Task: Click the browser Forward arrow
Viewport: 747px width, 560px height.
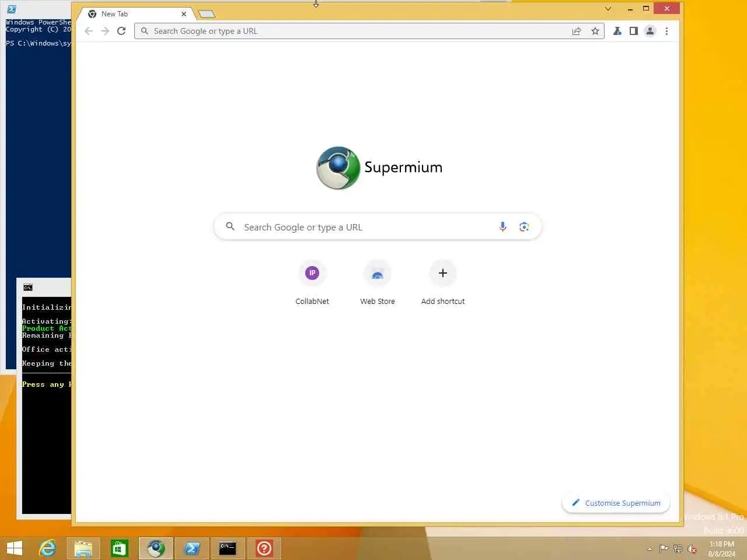Action: (105, 31)
